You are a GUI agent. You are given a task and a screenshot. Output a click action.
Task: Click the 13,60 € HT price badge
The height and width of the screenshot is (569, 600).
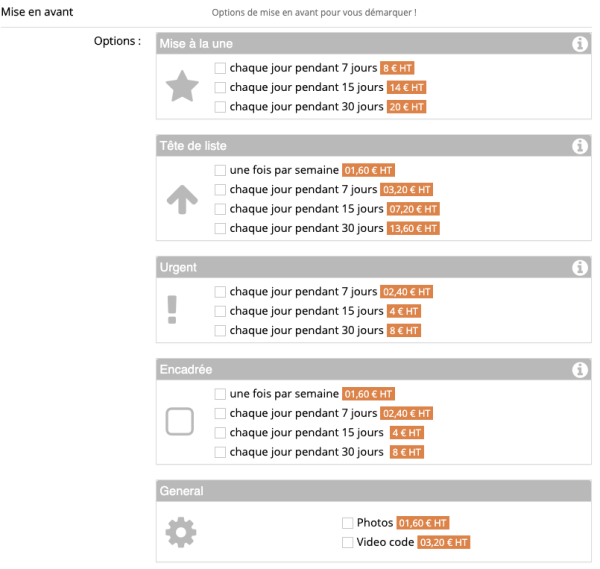pos(413,229)
